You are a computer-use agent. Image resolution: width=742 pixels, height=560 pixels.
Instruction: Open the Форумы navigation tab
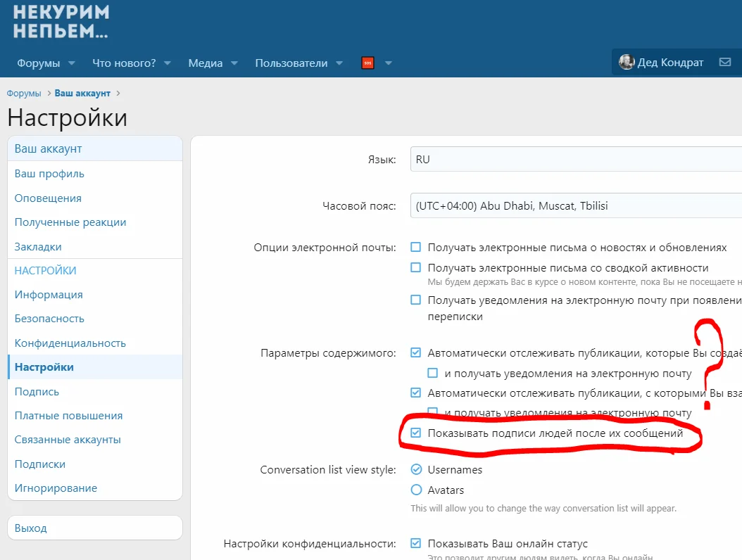38,63
